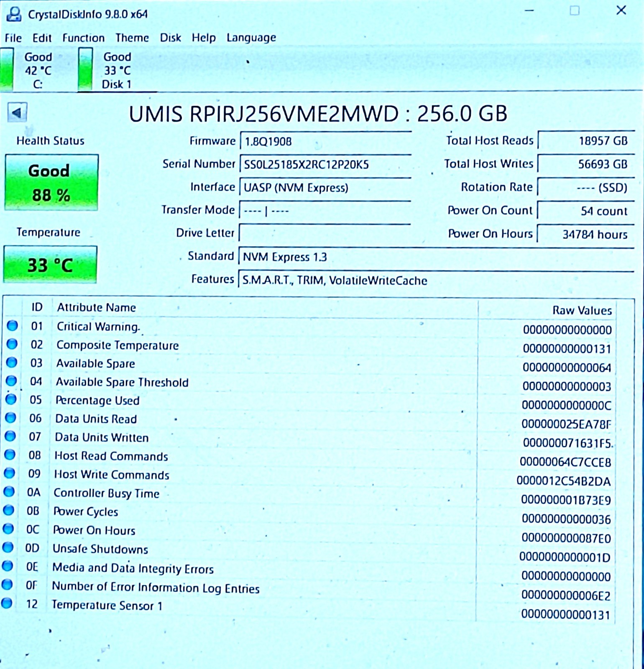Click status icon for Data Units Written row
644x669 pixels.
(10, 436)
